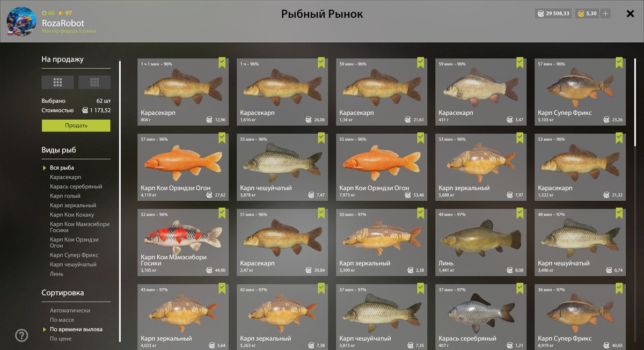Click the plus icon to add gold

tap(605, 13)
